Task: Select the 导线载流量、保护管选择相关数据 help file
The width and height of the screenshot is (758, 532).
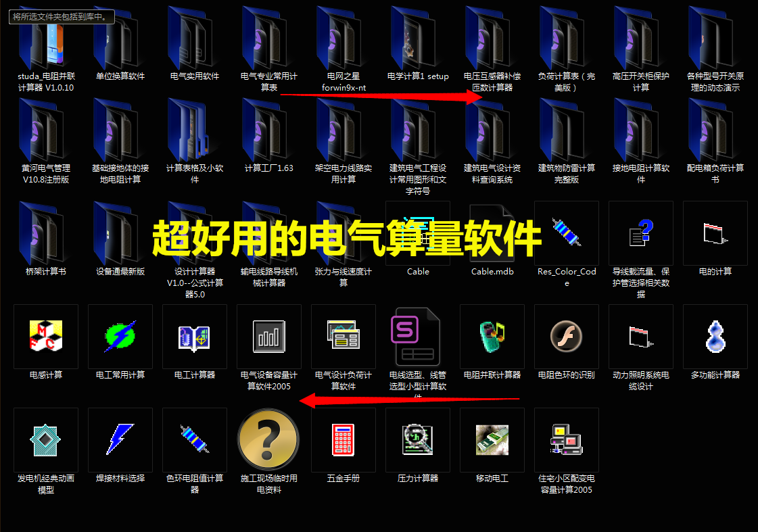Action: (641, 233)
